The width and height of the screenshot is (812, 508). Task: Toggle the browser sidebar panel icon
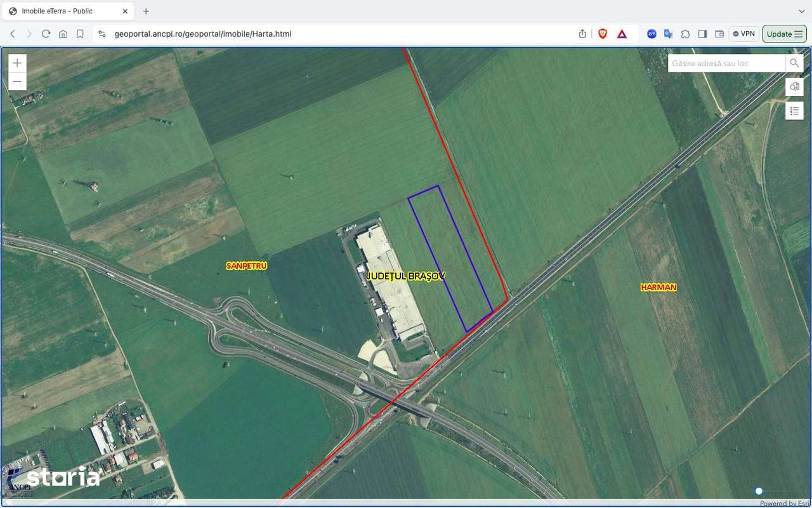tap(702, 34)
